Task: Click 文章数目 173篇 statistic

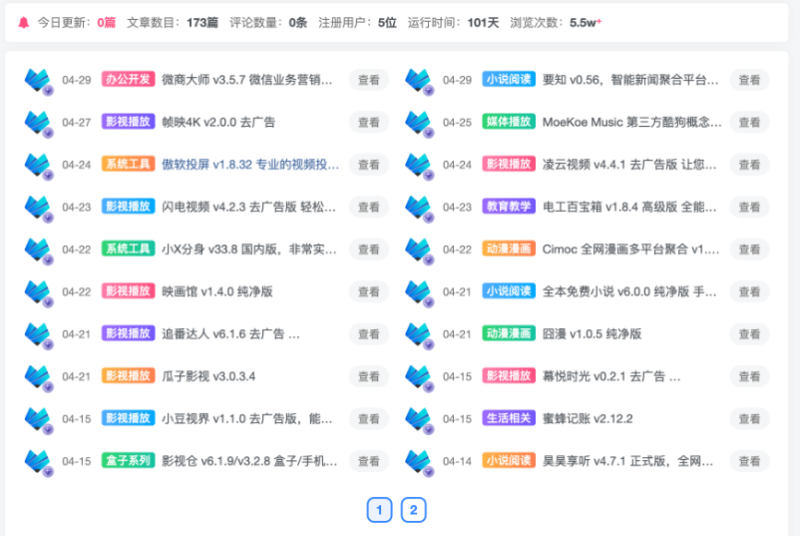Action: coord(172,23)
